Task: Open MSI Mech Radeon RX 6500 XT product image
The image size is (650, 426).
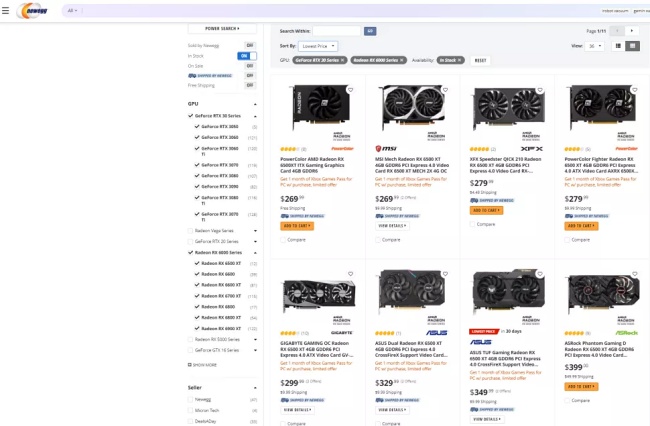Action: tap(413, 107)
